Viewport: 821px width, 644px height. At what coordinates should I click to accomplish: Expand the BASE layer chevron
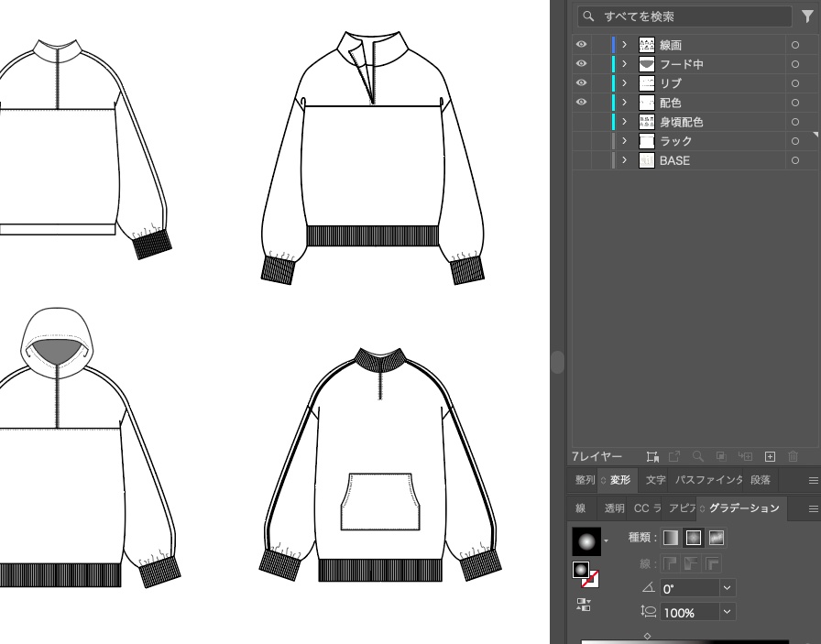coord(624,160)
